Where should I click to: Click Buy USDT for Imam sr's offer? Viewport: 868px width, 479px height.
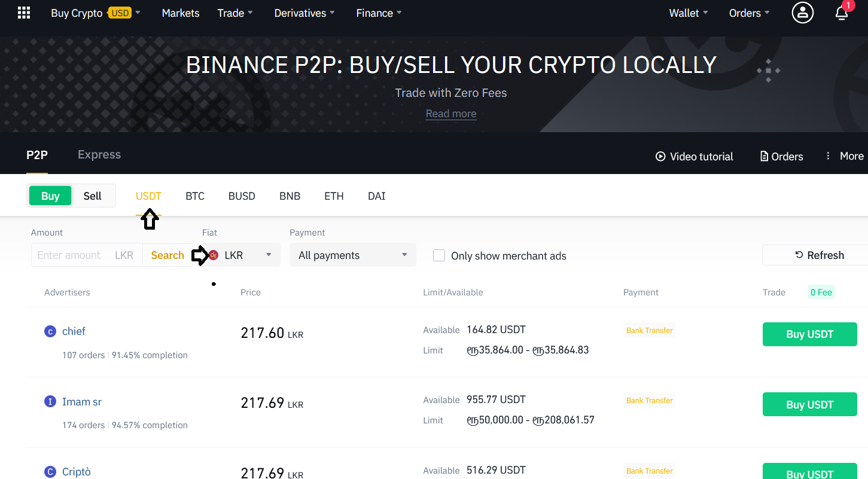pyautogui.click(x=809, y=405)
